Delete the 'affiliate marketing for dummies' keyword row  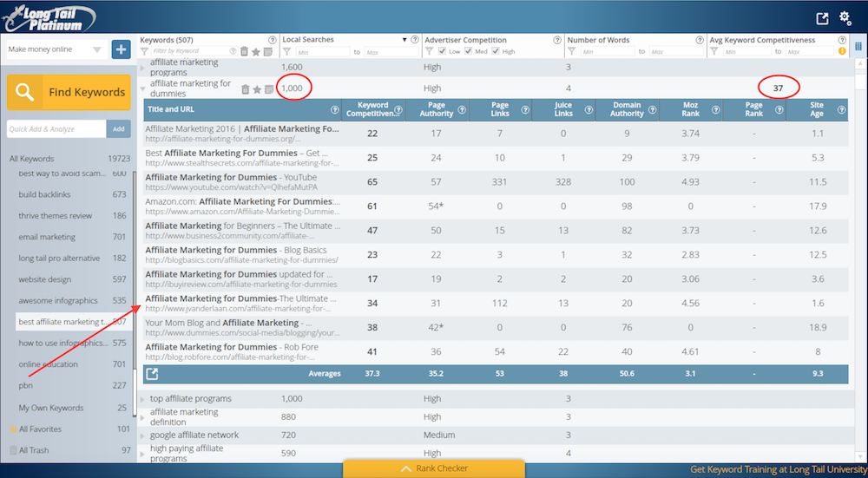[x=246, y=88]
